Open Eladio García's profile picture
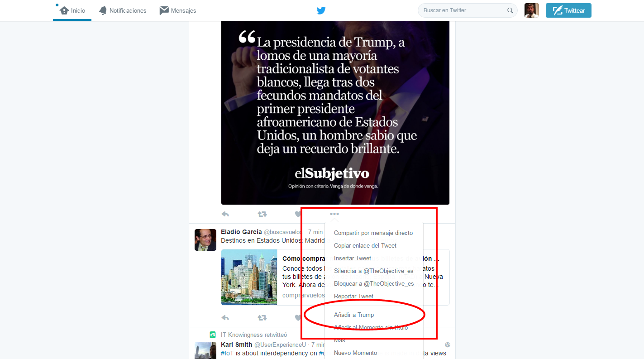Image resolution: width=644 pixels, height=359 pixels. 205,240
